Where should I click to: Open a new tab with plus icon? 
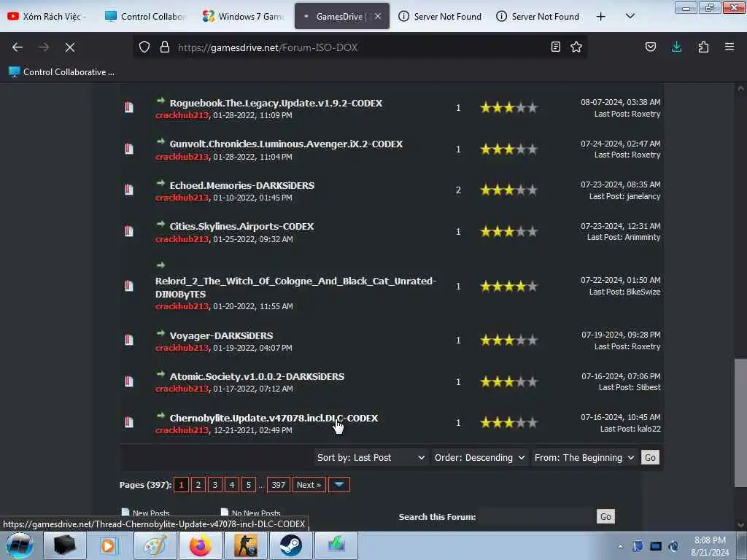click(601, 17)
